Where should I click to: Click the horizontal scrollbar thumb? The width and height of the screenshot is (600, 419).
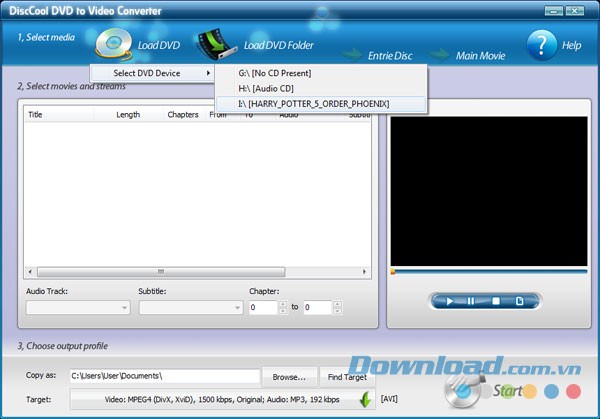click(161, 272)
